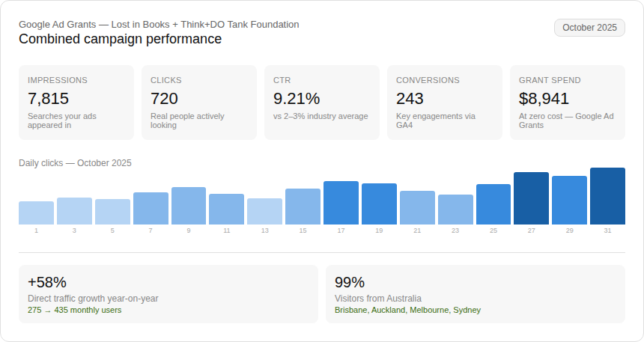This screenshot has height=342, width=644.
Task: Open the 99% Visitors from Australia card
Action: (476, 294)
